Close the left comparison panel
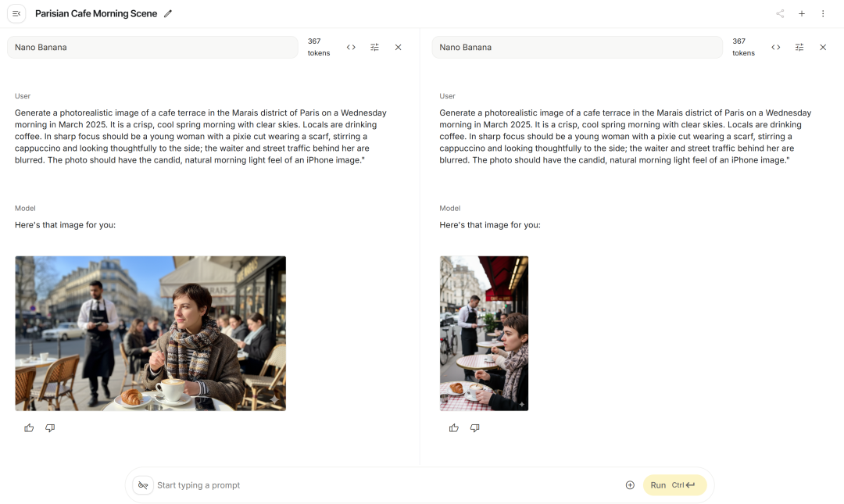The width and height of the screenshot is (844, 504). (x=399, y=48)
